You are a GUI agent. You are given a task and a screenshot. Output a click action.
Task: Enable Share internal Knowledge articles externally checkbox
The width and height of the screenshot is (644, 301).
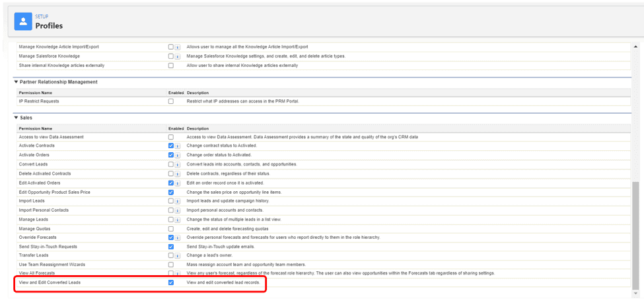171,65
